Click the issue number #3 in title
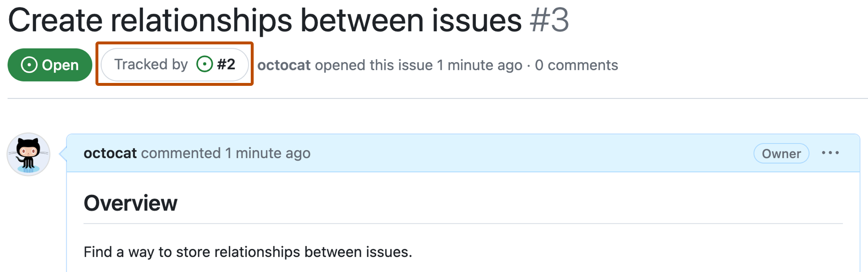868x272 pixels. click(x=549, y=21)
